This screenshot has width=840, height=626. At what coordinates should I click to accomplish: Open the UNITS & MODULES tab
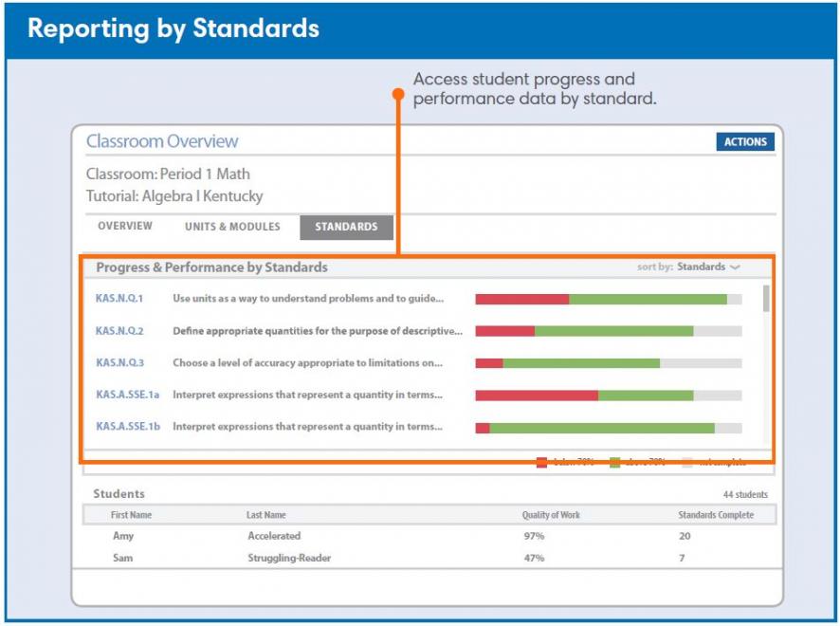(232, 227)
